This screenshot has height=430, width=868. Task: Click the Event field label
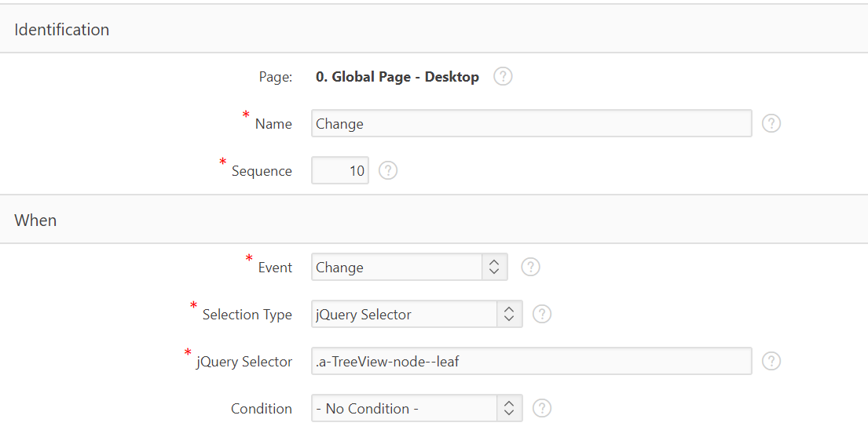[275, 268]
